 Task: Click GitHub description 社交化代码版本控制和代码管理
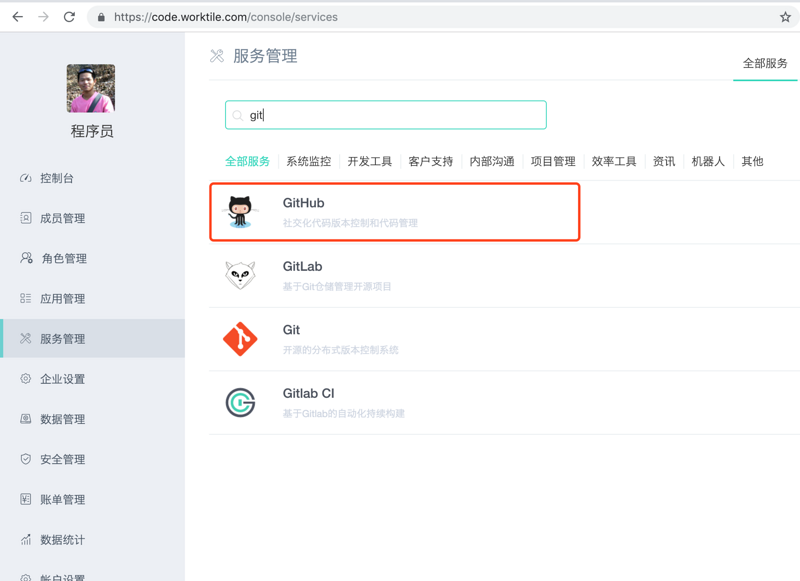coord(351,223)
